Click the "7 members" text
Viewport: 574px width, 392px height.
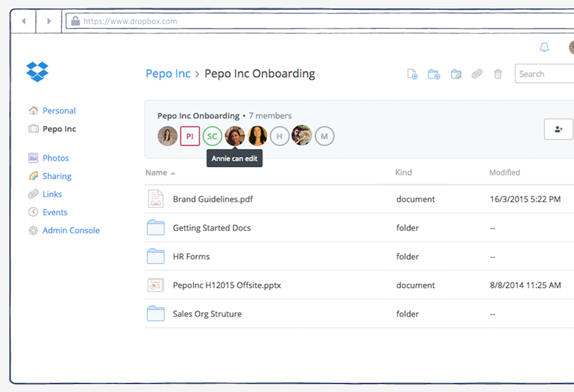pos(270,116)
